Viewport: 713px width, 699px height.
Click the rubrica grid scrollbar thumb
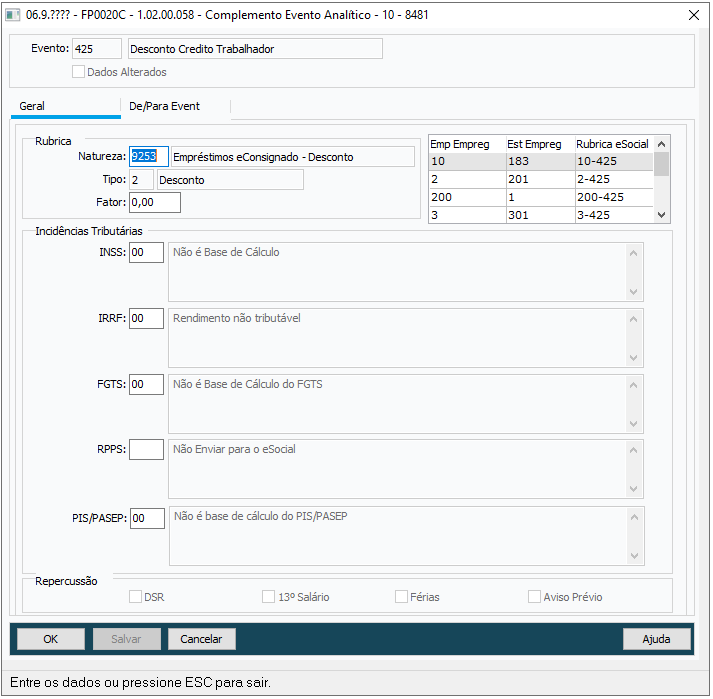[661, 164]
